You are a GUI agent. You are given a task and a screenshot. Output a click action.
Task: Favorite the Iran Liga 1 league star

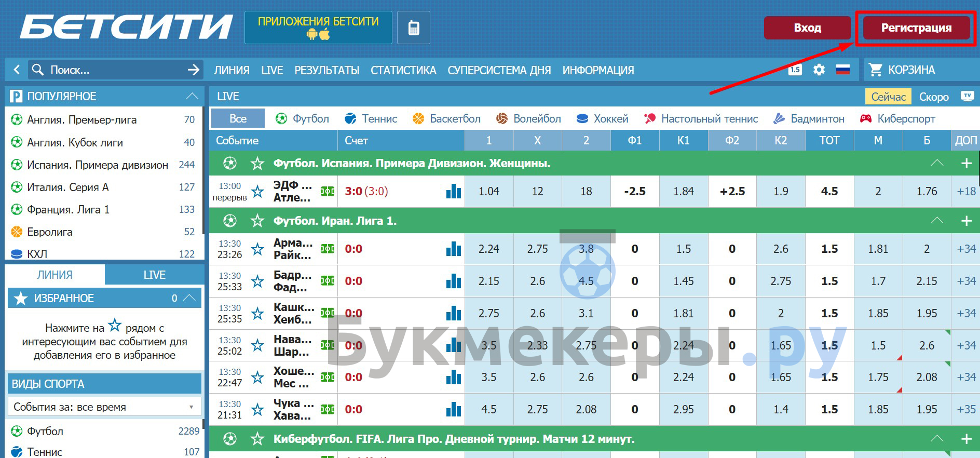(257, 221)
